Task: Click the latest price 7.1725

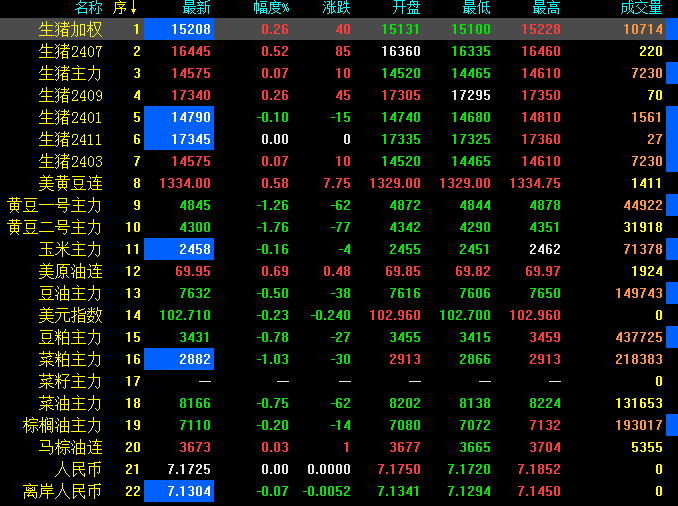Action: tap(189, 469)
